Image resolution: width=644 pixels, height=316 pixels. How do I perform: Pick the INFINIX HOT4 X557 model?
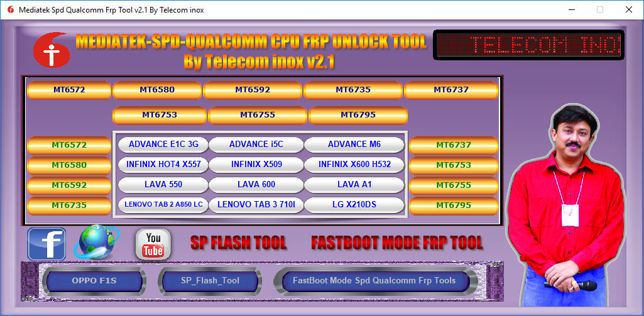click(x=163, y=165)
